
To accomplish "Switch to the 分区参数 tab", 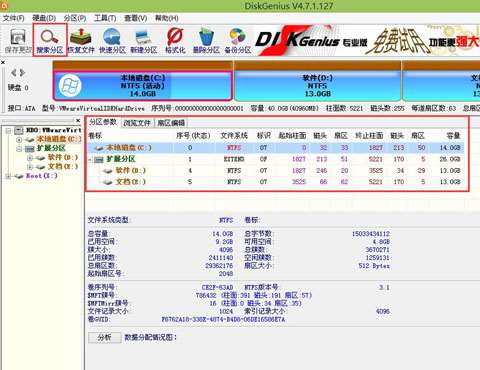I will coord(103,122).
